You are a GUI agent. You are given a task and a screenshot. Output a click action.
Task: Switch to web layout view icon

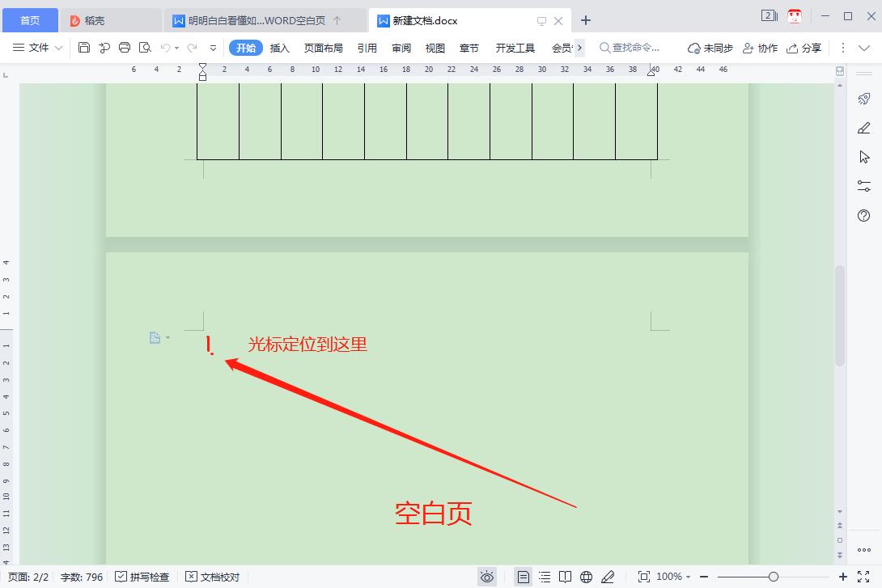point(585,576)
